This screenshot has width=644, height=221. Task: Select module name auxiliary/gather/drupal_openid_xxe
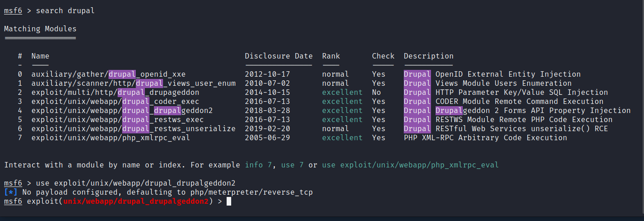point(108,74)
